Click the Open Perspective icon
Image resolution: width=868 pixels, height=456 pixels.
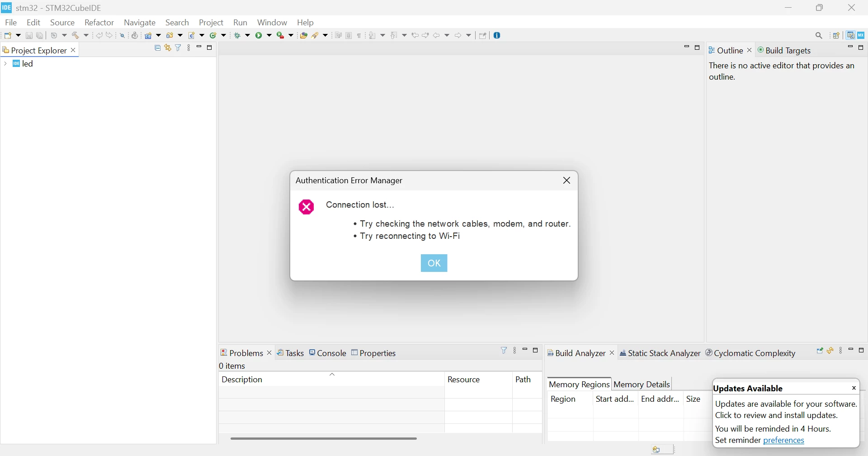coord(837,36)
